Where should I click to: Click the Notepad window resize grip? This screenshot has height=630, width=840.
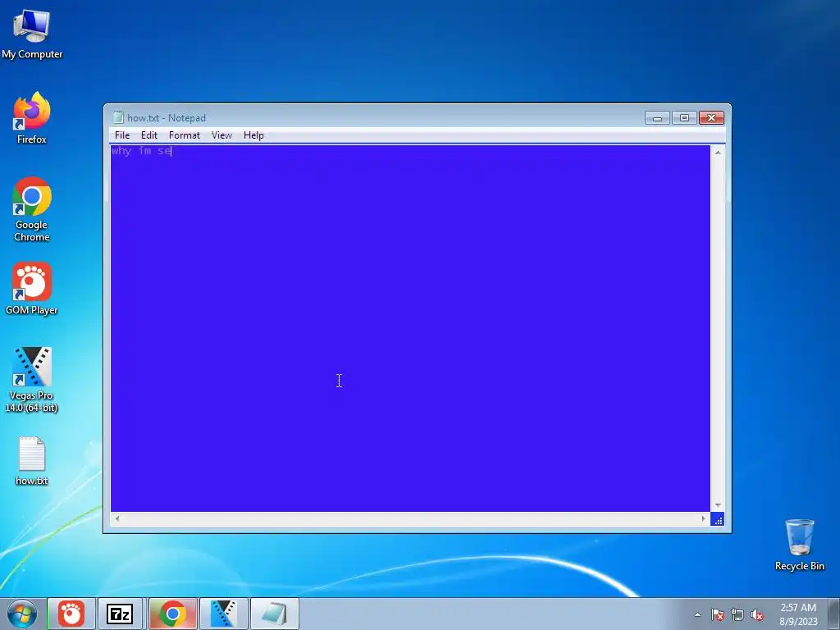point(717,519)
